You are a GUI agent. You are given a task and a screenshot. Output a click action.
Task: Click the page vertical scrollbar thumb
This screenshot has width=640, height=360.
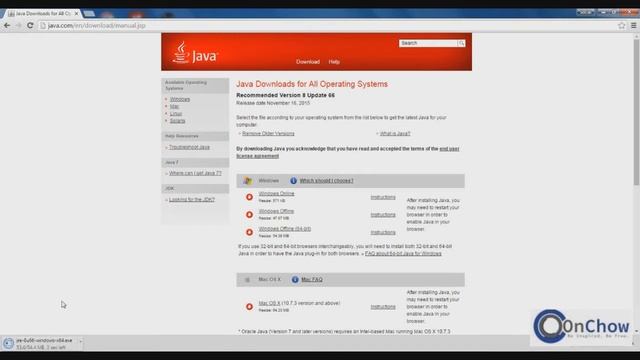[636, 112]
